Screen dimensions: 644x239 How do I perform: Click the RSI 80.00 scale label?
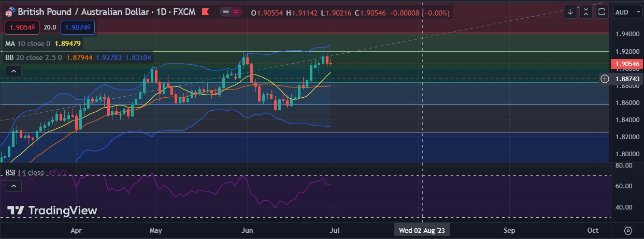point(623,166)
